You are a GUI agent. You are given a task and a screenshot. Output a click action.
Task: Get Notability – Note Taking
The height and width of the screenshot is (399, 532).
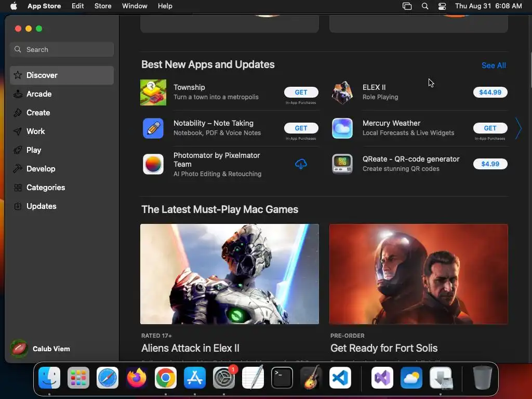pyautogui.click(x=301, y=128)
